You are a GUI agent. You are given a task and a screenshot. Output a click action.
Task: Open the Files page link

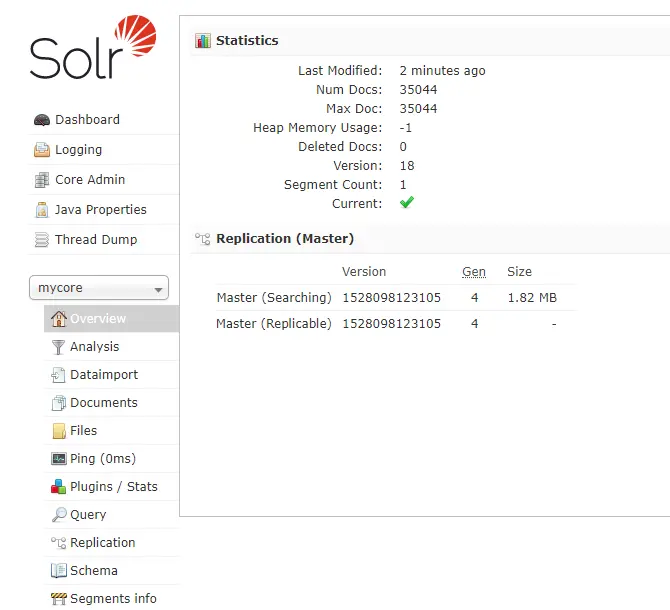click(83, 431)
